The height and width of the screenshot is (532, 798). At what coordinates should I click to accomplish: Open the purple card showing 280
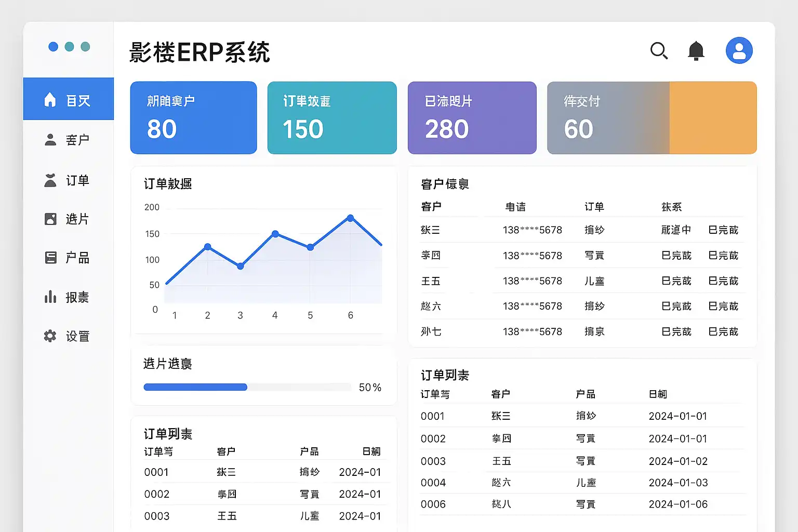point(472,117)
